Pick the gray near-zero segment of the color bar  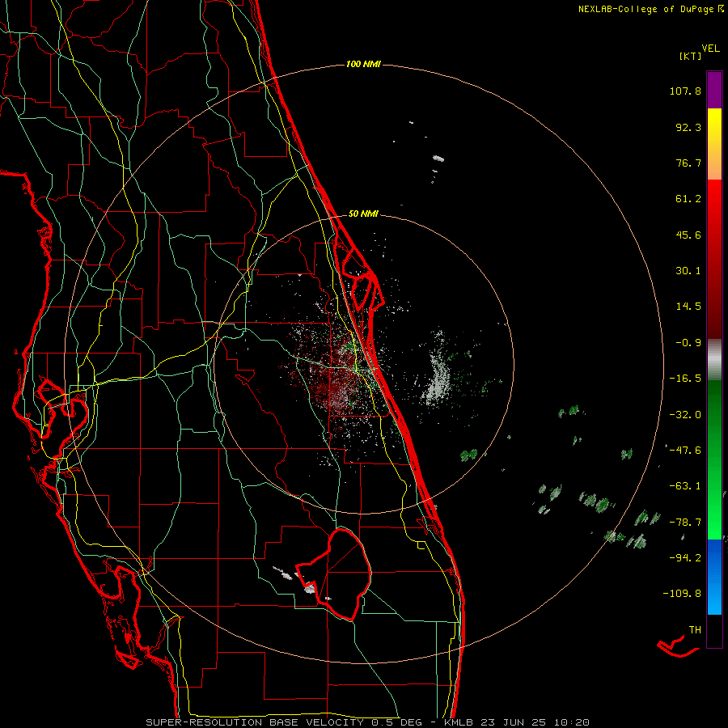tap(714, 358)
